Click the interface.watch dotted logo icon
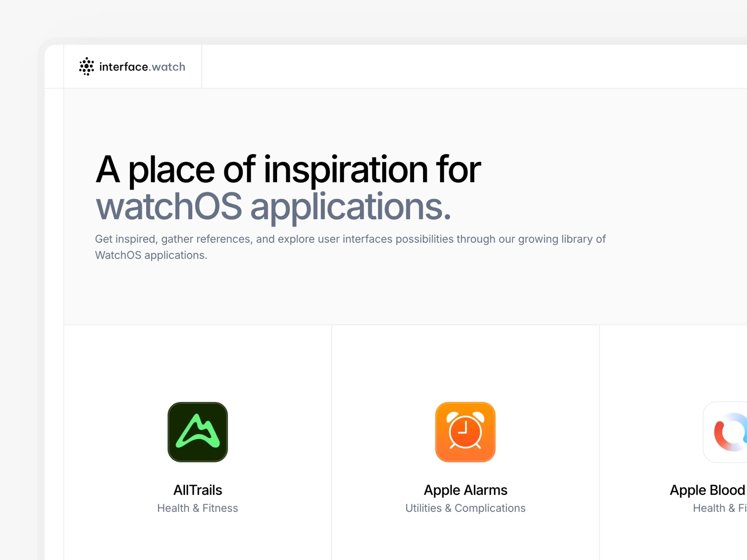 click(86, 66)
